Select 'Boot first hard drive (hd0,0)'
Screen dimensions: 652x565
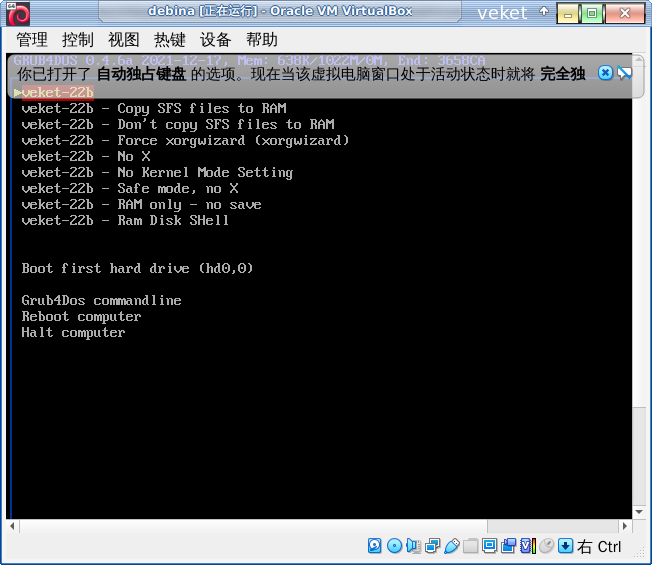point(137,269)
